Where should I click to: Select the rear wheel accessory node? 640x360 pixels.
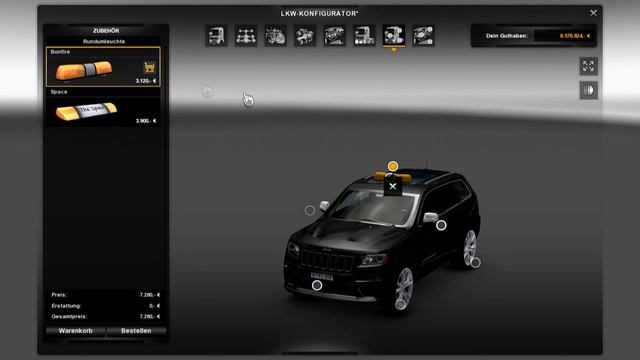[476, 262]
